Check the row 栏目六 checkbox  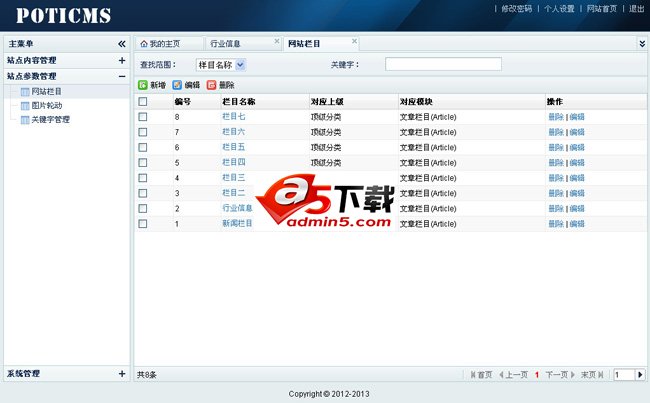click(x=143, y=132)
